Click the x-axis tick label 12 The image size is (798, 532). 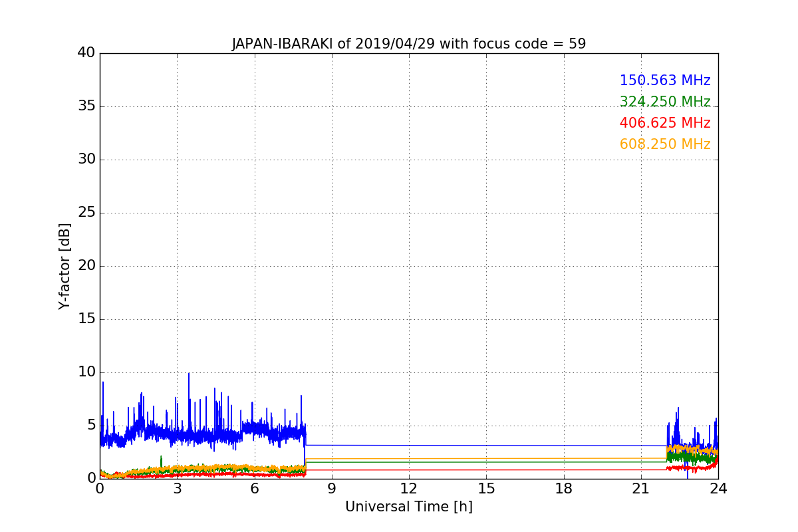click(x=409, y=489)
